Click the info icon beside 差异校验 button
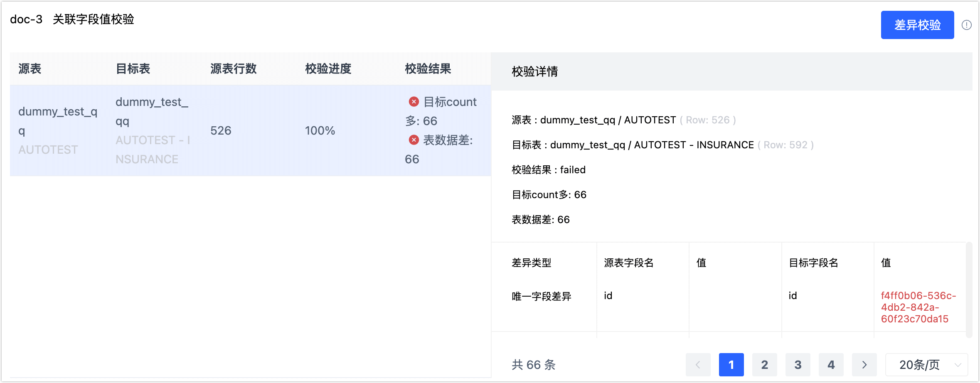Viewport: 980px width, 383px height. [x=967, y=25]
